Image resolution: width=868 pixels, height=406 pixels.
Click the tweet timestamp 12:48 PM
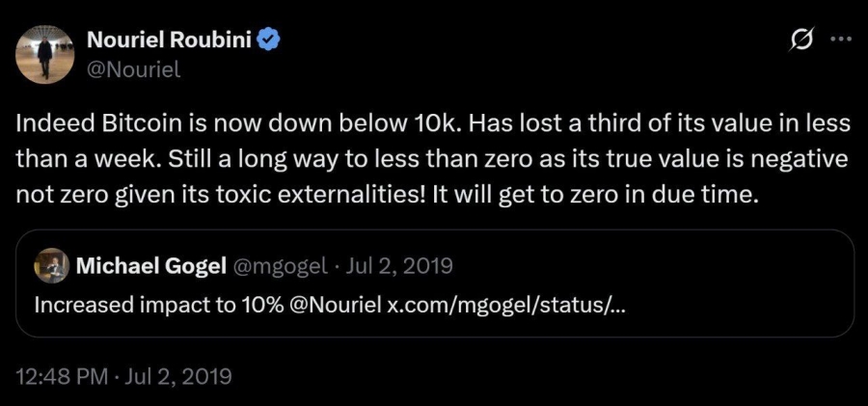point(63,377)
